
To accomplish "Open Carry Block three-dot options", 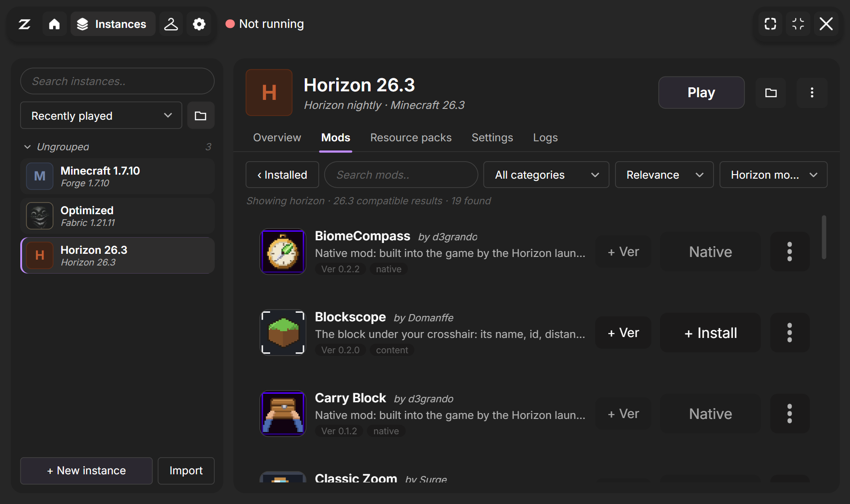I will point(790,414).
